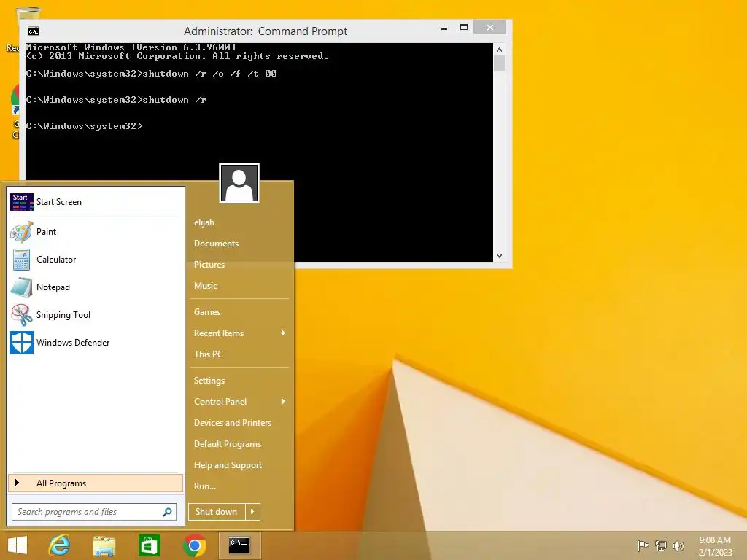Open the Start Screen icon entry

click(x=22, y=202)
